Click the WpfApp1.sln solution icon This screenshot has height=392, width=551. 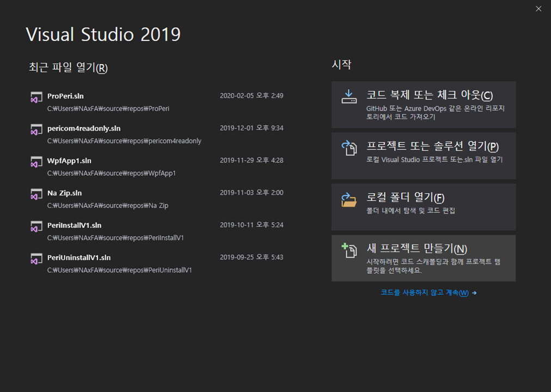click(x=36, y=162)
